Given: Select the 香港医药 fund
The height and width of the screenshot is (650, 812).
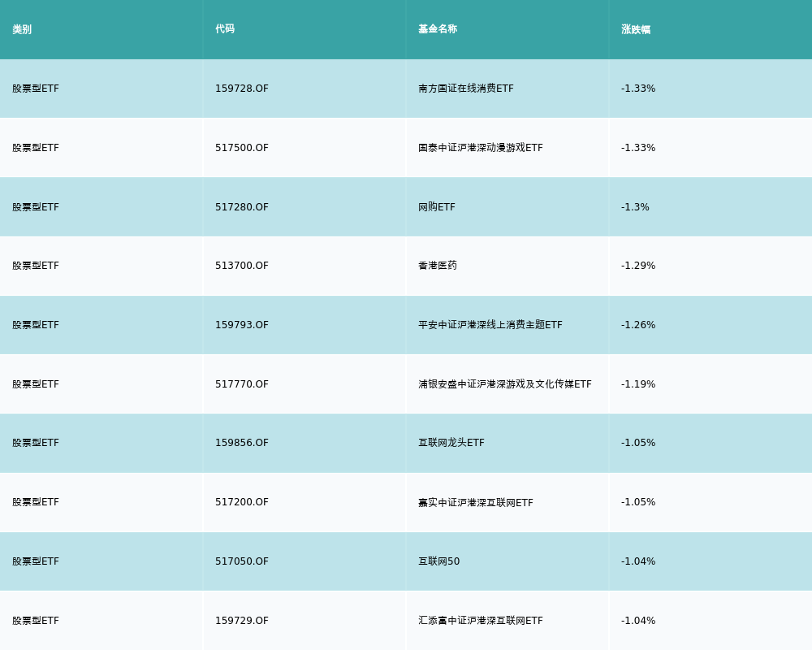Looking at the screenshot, I should coord(438,266).
